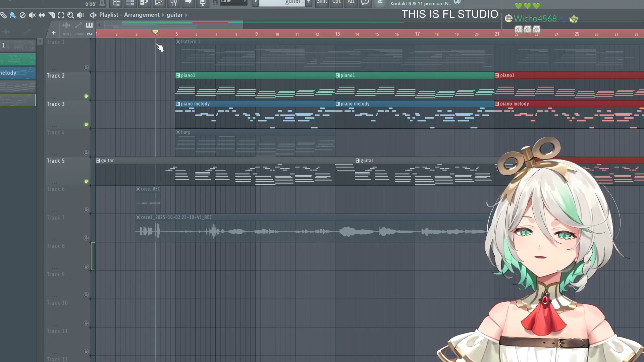Activate the Select tool

(x=61, y=15)
